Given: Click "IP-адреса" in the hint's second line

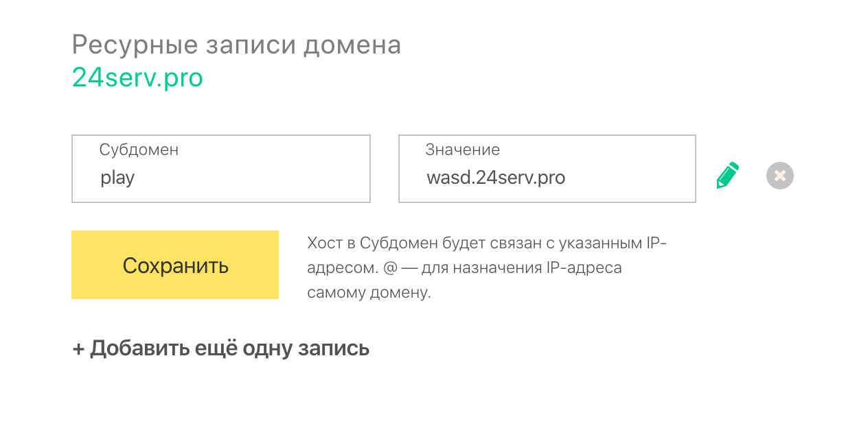Looking at the screenshot, I should pyautogui.click(x=584, y=268).
